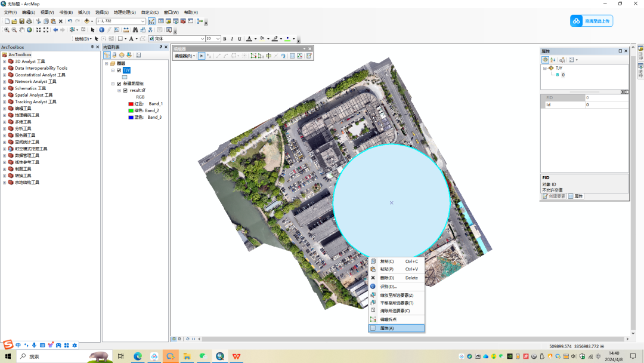Toggle visibility of result.tif layer
The image size is (644, 363).
126,90
